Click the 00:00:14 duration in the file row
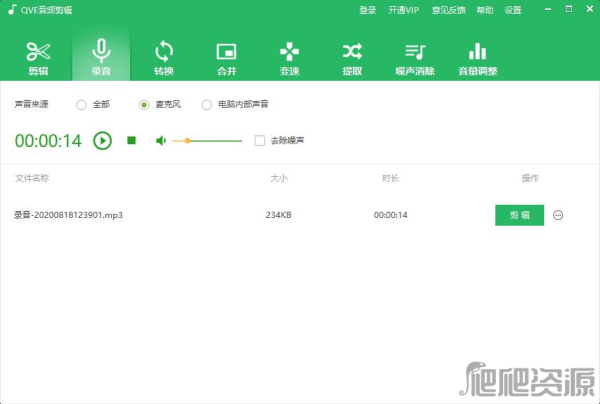Viewport: 600px width, 404px height. point(390,215)
